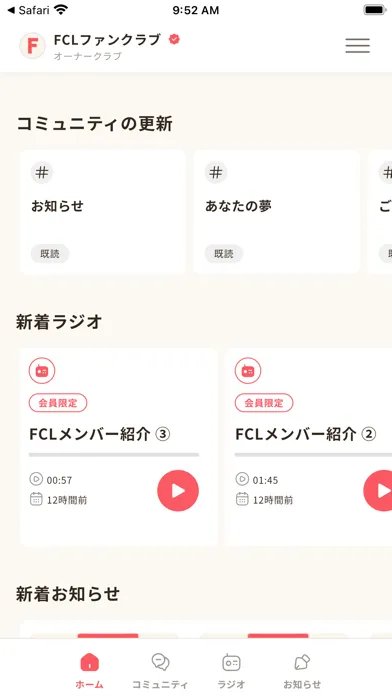Image resolution: width=392 pixels, height=696 pixels.
Task: Play FCLメンバー紹介 ③ radio episode
Action: [x=178, y=490]
